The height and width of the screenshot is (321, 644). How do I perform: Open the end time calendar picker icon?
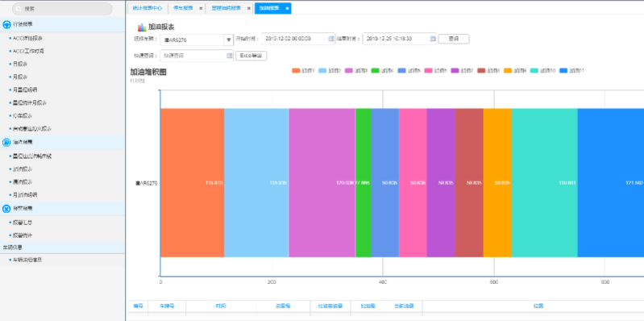[x=433, y=39]
